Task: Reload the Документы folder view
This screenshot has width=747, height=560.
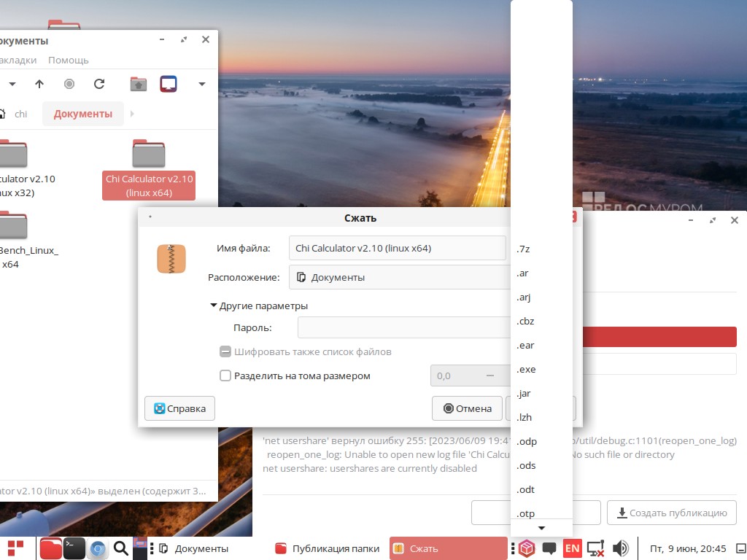Action: tap(99, 85)
